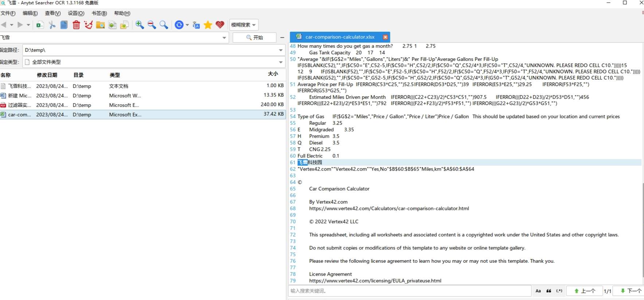This screenshot has width=644, height=300.
Task: Toggle the Aa case-sensitive match option
Action: pos(538,291)
